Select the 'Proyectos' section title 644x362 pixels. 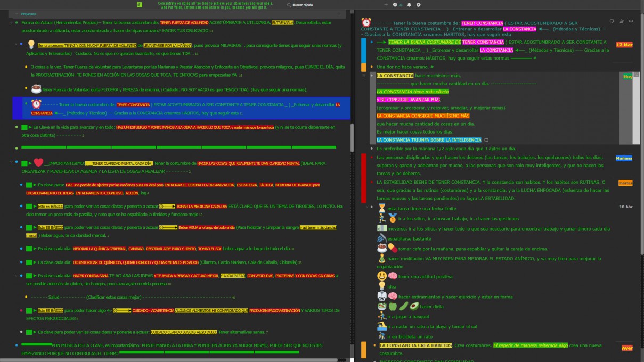click(x=29, y=14)
